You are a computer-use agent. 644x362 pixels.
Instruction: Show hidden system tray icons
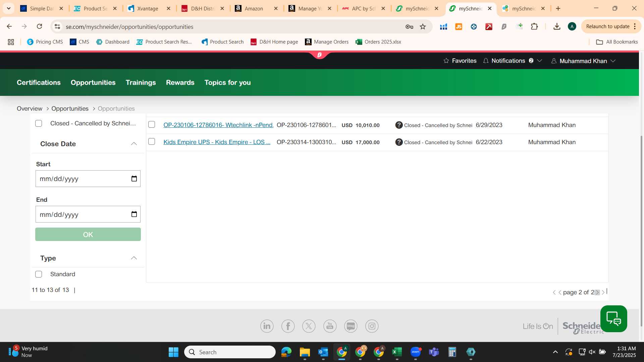point(555,352)
